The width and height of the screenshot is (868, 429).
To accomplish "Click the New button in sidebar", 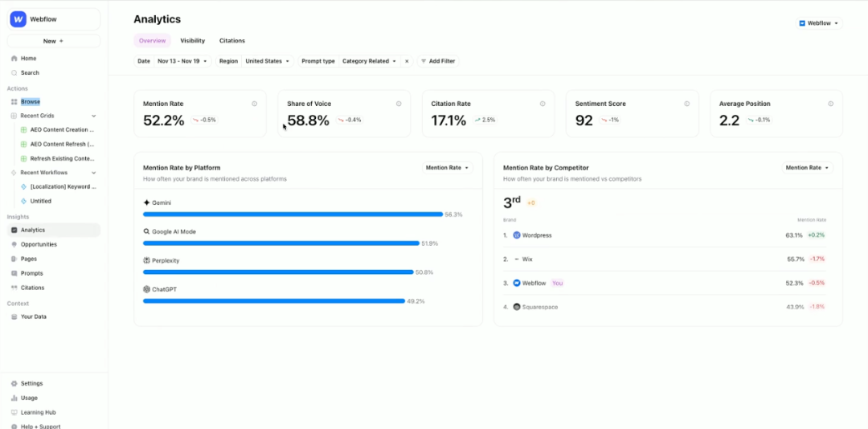I will pos(53,41).
